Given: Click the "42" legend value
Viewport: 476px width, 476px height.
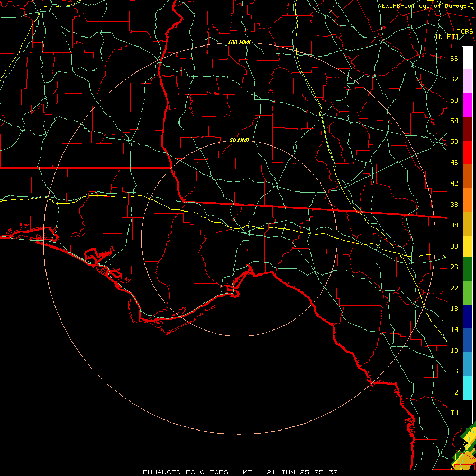Looking at the screenshot, I should click(x=454, y=184).
